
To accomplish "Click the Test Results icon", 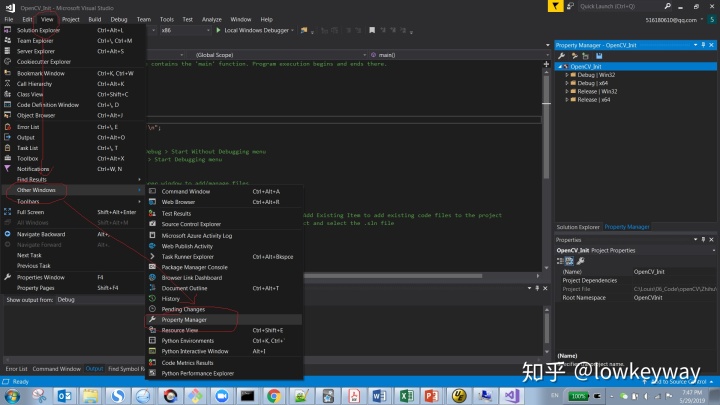I will 152,213.
